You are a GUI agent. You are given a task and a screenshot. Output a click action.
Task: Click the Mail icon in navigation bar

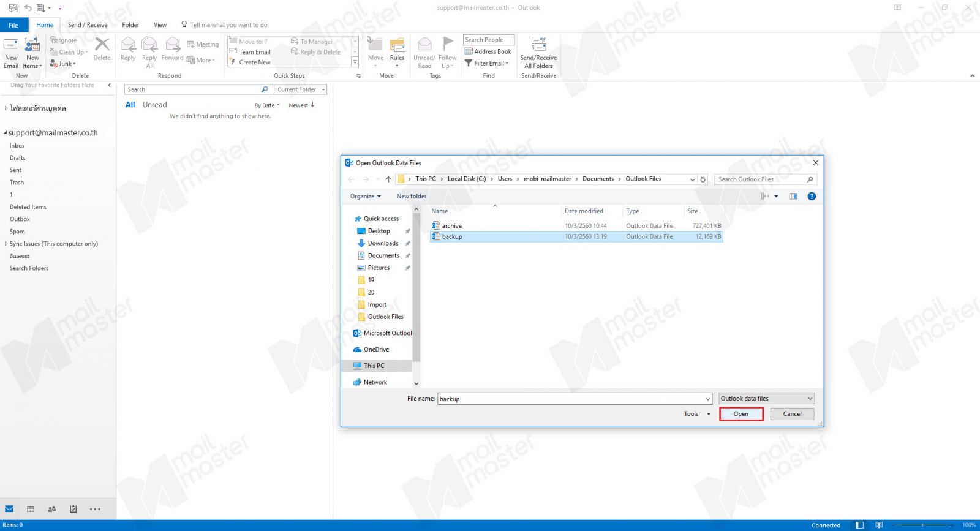(9, 509)
